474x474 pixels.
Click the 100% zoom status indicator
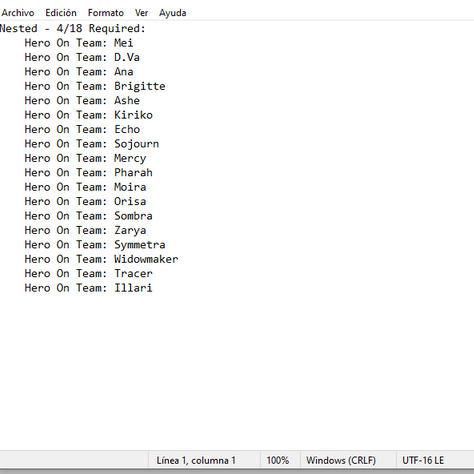coord(278,460)
